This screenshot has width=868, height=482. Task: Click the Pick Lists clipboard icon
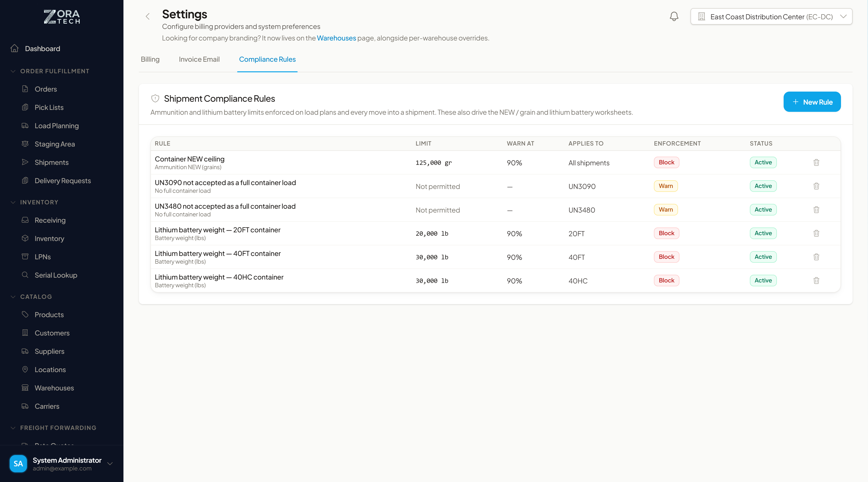(25, 107)
